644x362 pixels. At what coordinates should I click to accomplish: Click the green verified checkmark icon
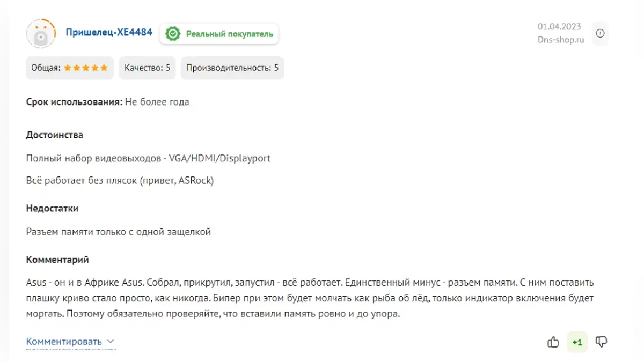[173, 34]
